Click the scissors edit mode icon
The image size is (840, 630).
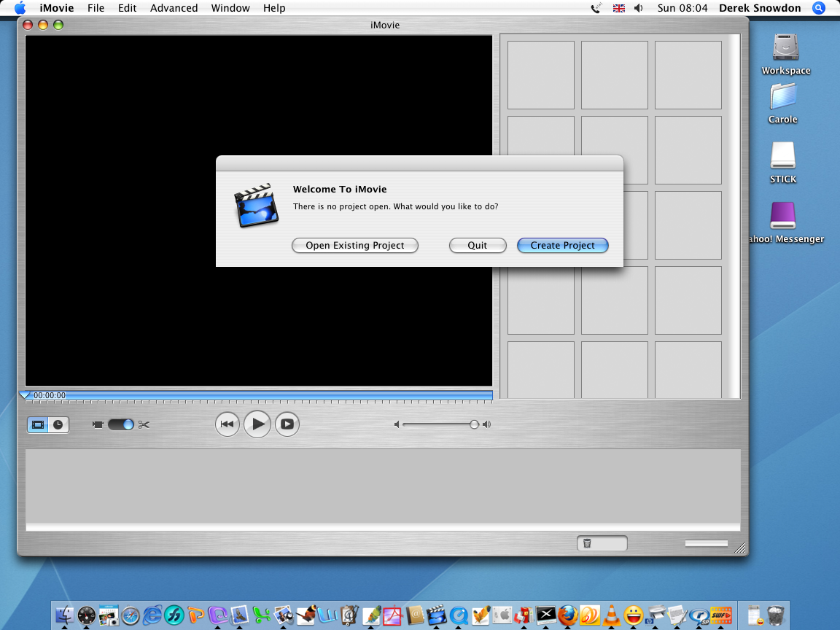click(x=144, y=425)
